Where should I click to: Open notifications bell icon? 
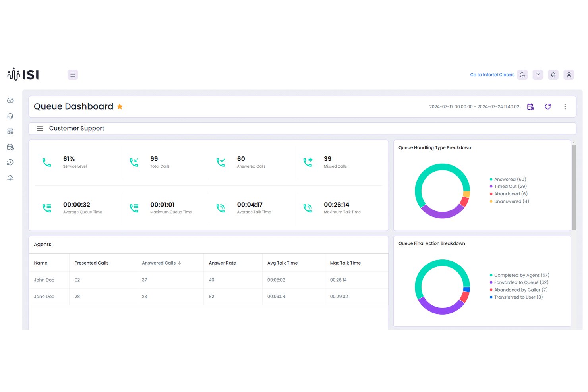click(x=553, y=75)
